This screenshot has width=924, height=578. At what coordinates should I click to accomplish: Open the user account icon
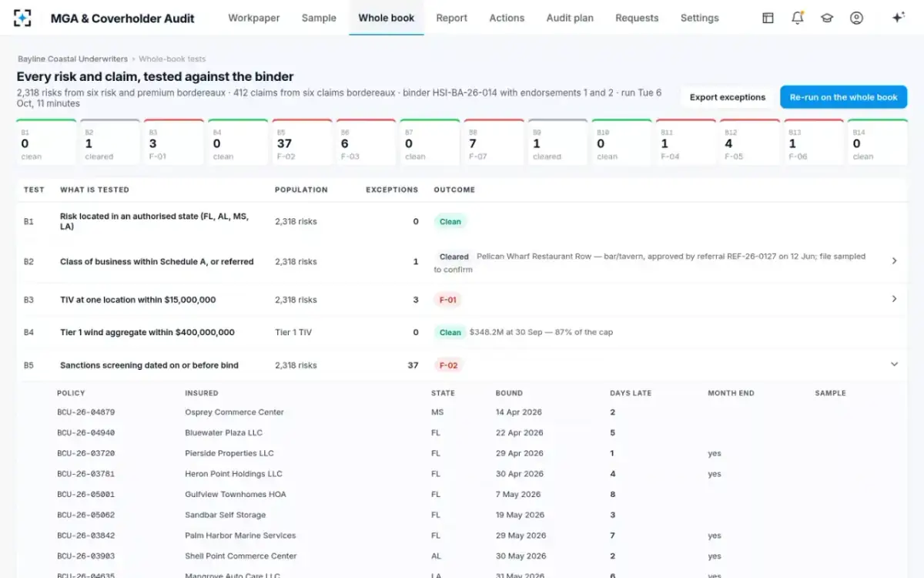point(856,18)
